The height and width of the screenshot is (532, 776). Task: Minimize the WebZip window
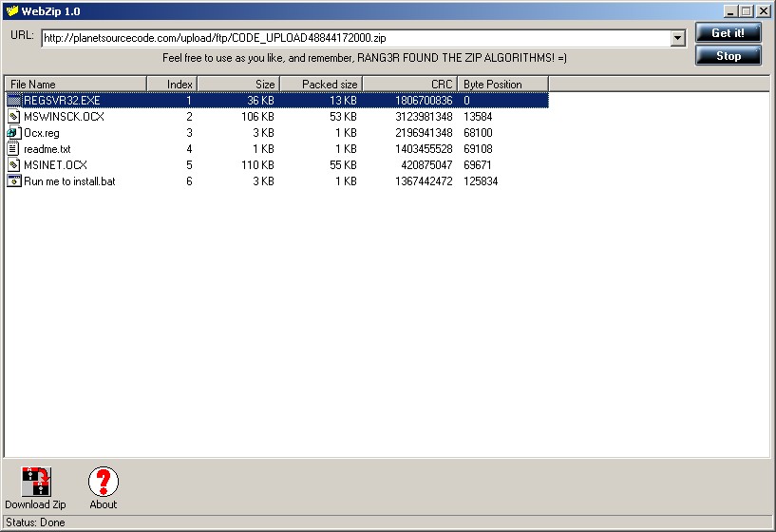point(730,10)
